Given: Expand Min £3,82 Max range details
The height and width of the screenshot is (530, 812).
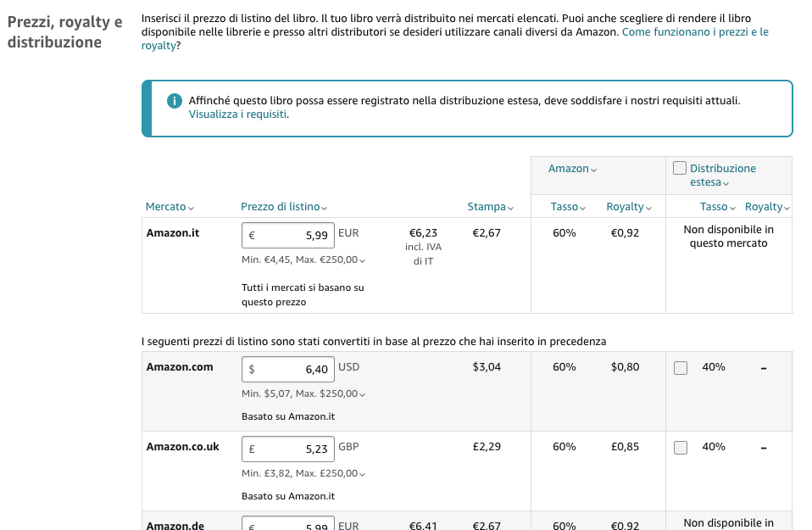Looking at the screenshot, I should point(303,473).
